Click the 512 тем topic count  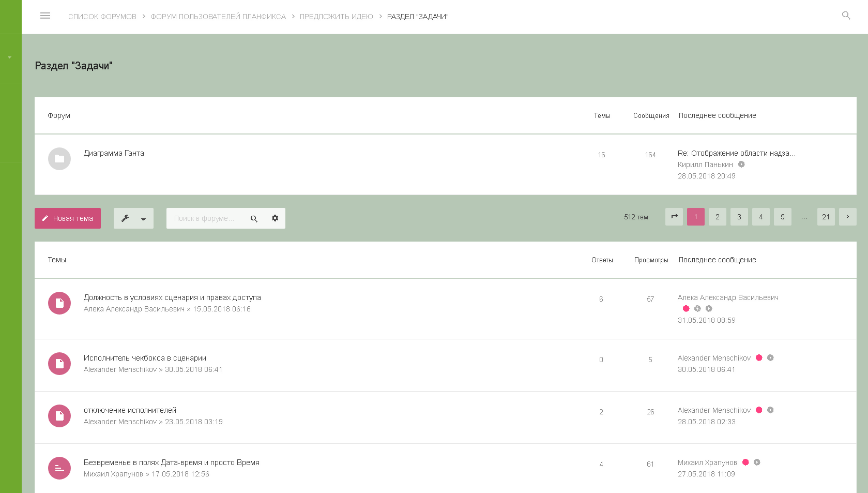(x=636, y=217)
